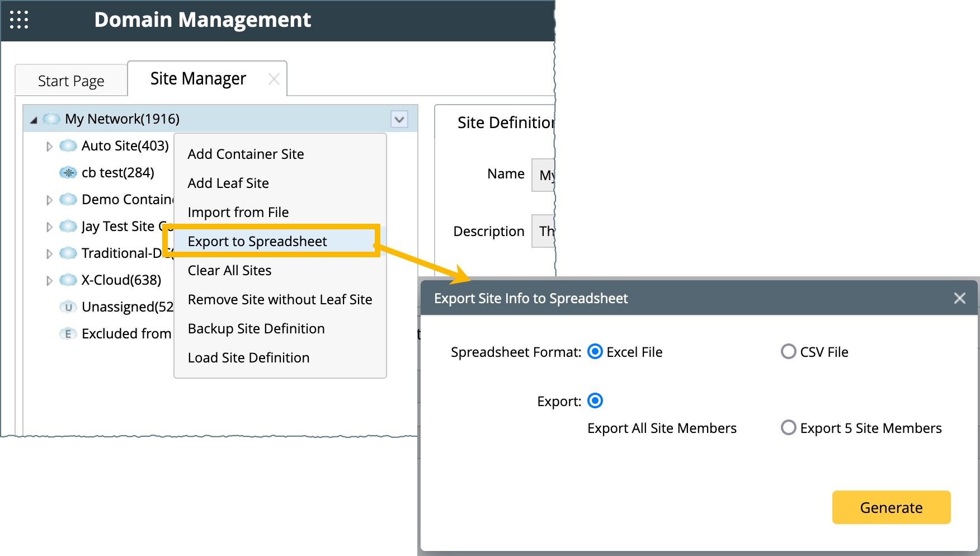The image size is (980, 556).
Task: Select the Excel File format option
Action: pyautogui.click(x=595, y=352)
